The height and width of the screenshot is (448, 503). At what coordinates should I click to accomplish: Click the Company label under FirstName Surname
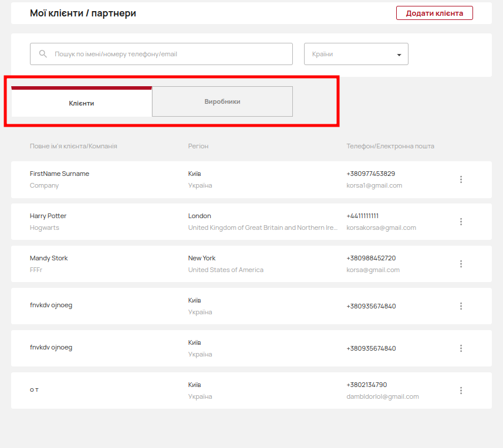click(x=44, y=185)
